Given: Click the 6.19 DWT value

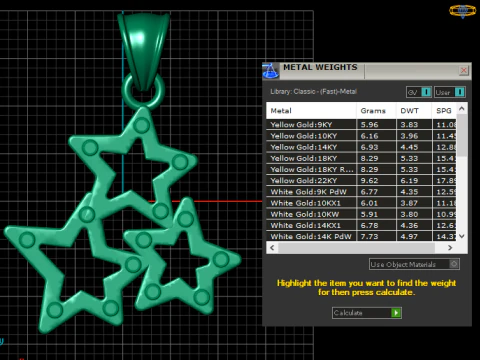Looking at the screenshot, I should coord(409,181).
